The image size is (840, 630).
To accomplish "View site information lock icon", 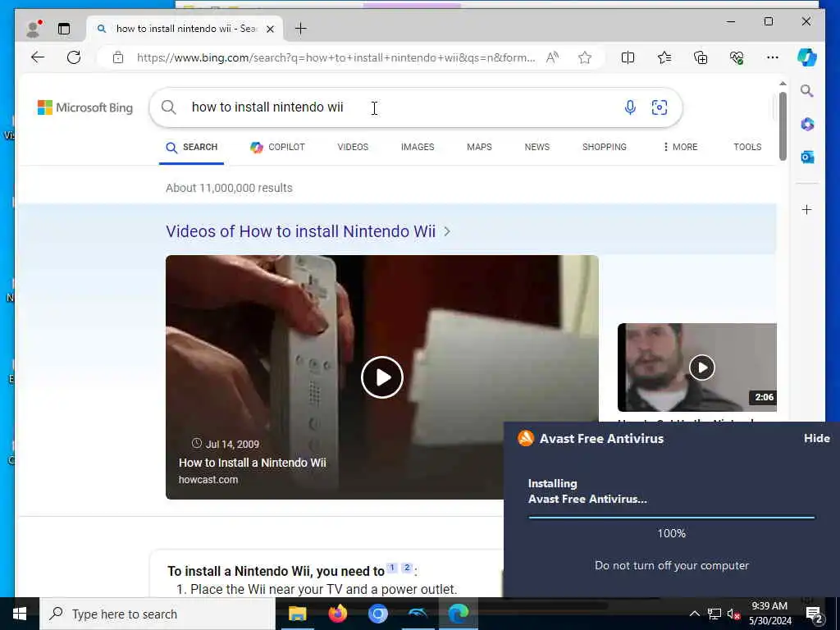I will 118,57.
